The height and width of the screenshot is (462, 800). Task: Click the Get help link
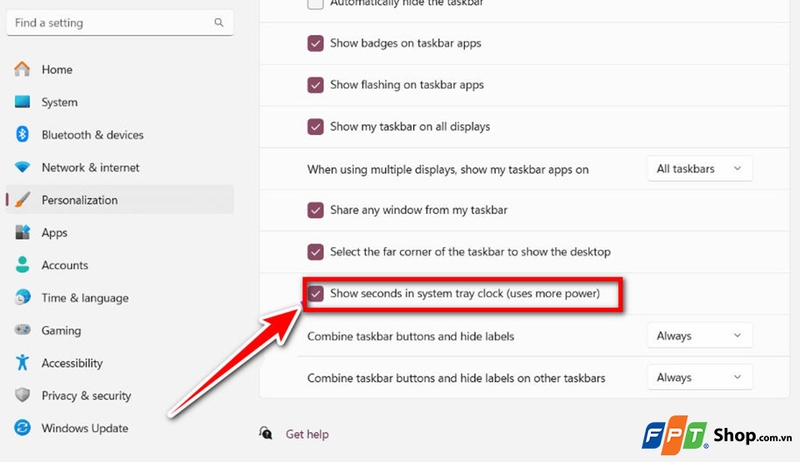(307, 434)
